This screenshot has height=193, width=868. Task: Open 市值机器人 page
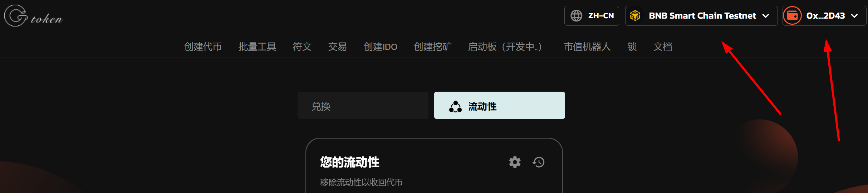pos(587,47)
